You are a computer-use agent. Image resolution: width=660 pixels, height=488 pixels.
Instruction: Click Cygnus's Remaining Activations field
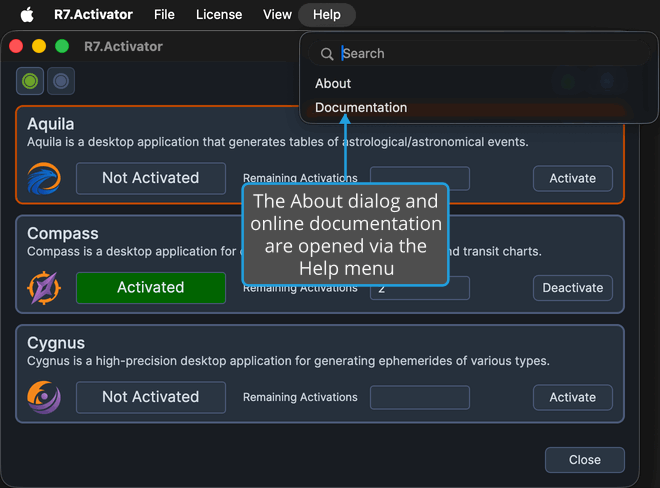coord(420,397)
